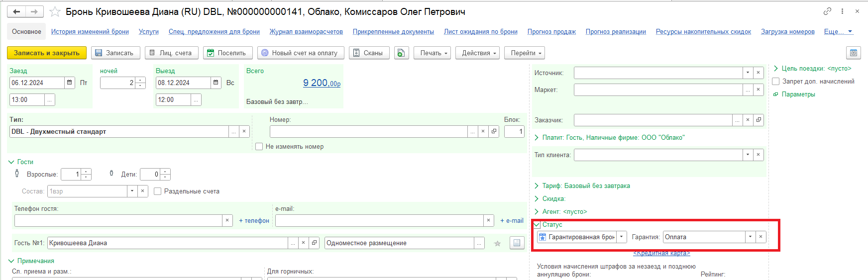Clear the Заказчик field
Viewport: 868px width, 280px height.
coord(748,120)
